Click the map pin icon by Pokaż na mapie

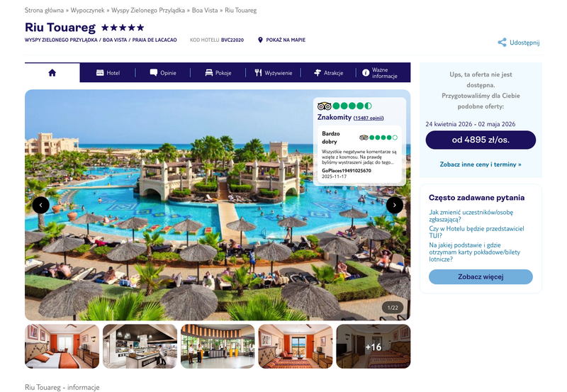260,40
